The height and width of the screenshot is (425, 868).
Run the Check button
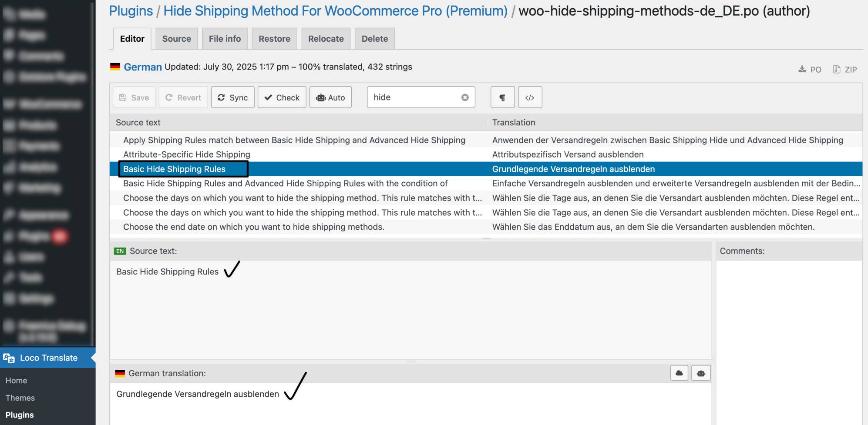(282, 97)
